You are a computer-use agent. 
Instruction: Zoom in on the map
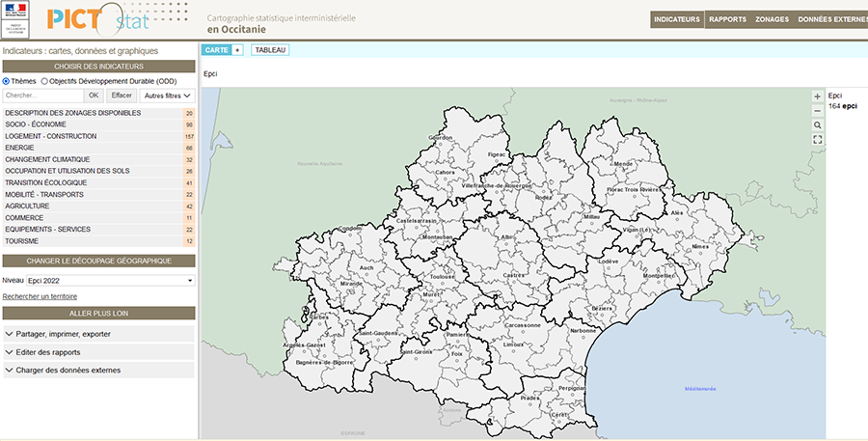818,96
